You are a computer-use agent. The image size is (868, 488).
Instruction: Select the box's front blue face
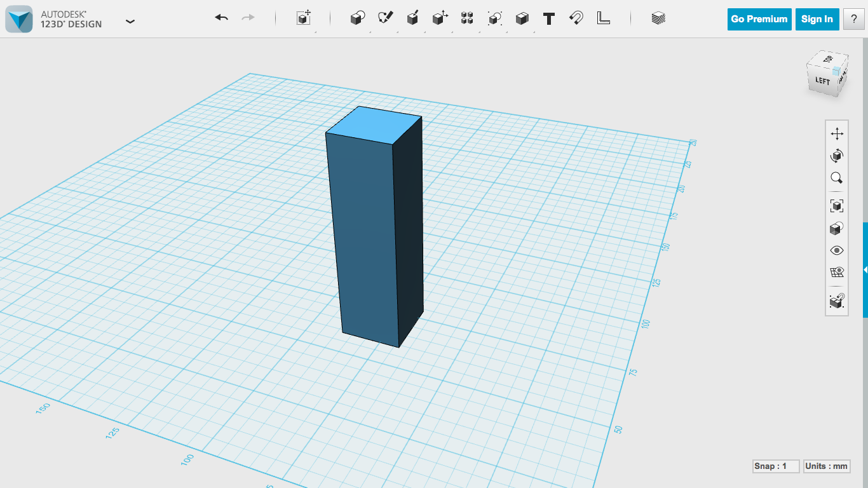365,240
